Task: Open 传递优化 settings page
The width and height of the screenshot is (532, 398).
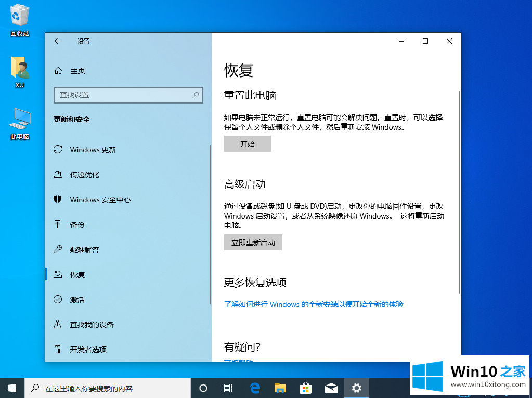Action: pos(76,175)
